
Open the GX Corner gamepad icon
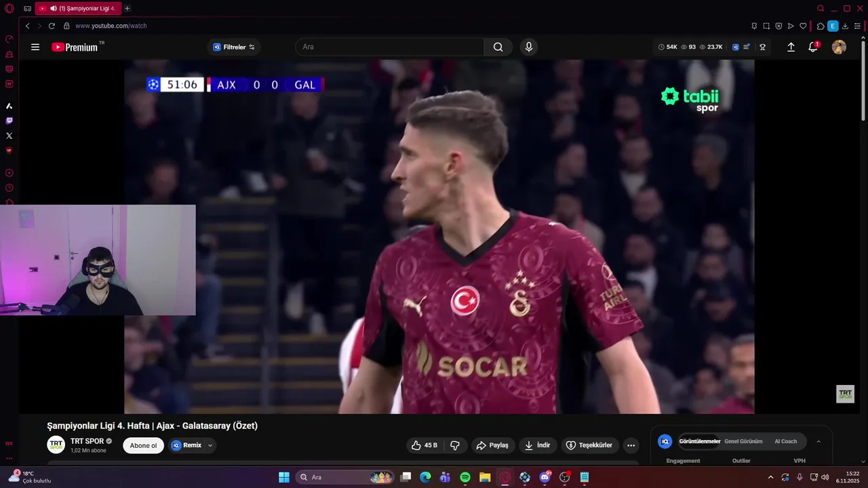tap(27, 8)
